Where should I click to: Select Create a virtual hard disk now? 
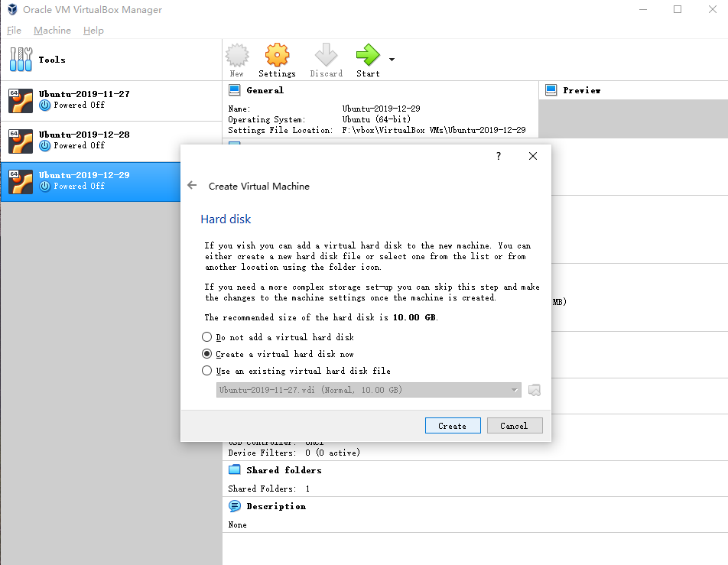278,354
